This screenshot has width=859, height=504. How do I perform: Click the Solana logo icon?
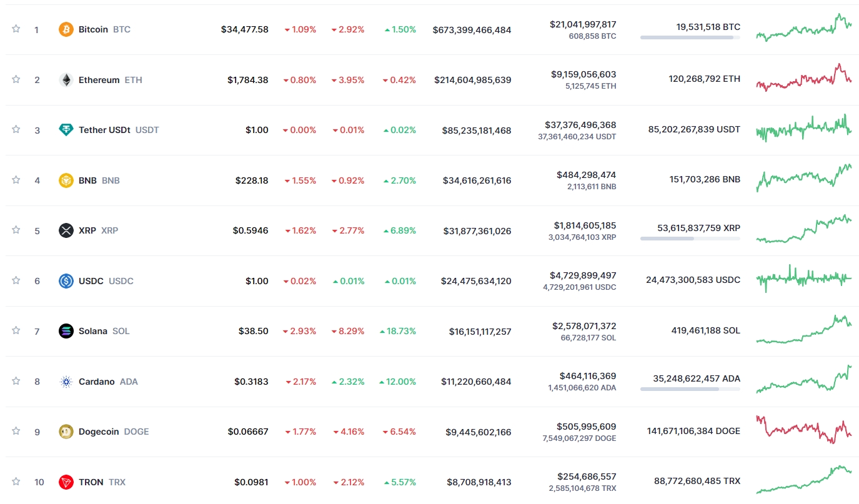[66, 331]
